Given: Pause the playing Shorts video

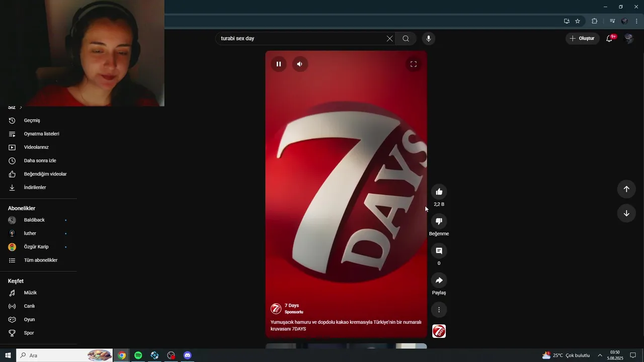Looking at the screenshot, I should [278, 64].
